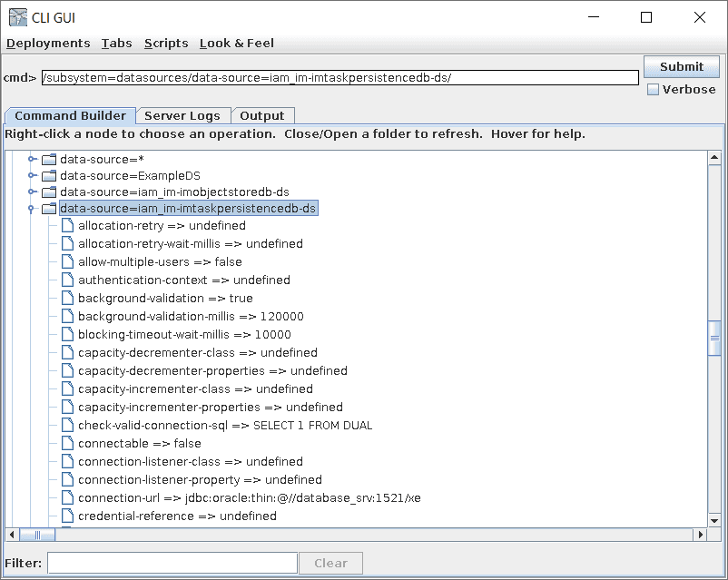Open the Look & Feel menu

(x=236, y=43)
